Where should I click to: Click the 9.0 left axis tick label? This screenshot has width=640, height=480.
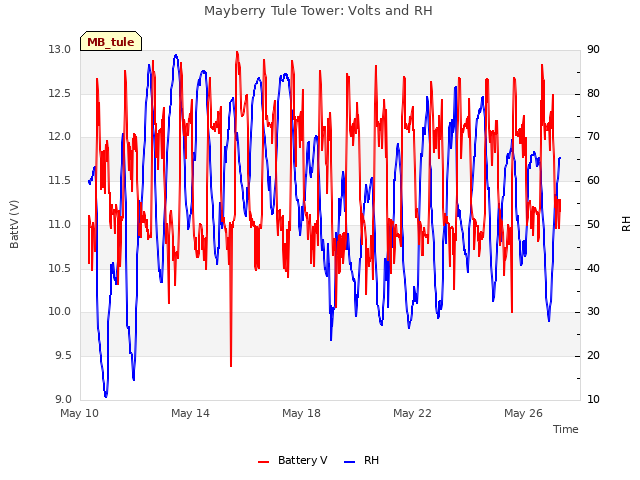[63, 399]
